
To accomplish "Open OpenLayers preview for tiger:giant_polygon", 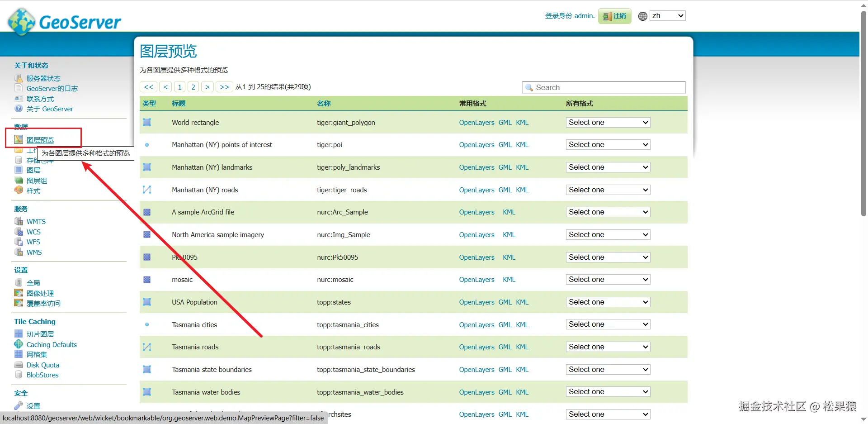I will tap(476, 122).
